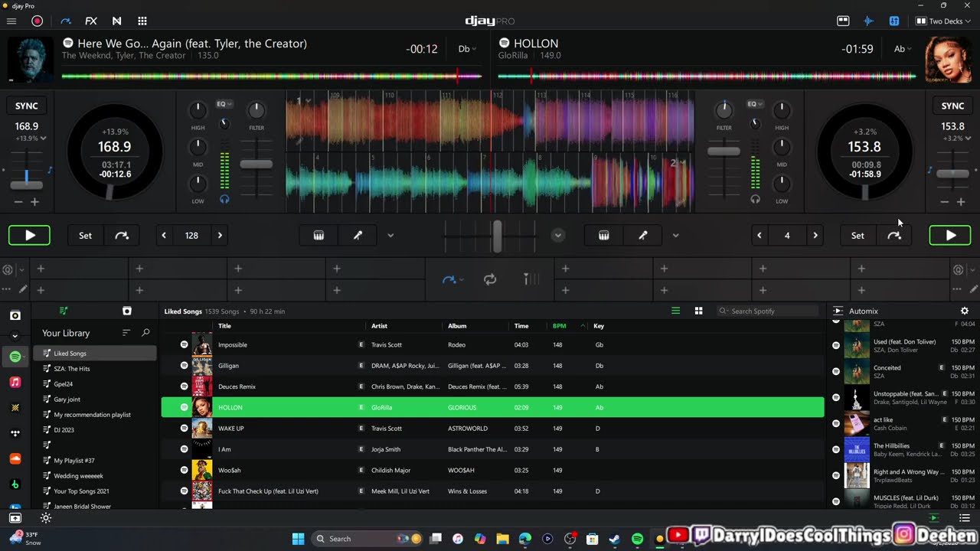
Task: Sort songs by Artist column header
Action: point(379,326)
